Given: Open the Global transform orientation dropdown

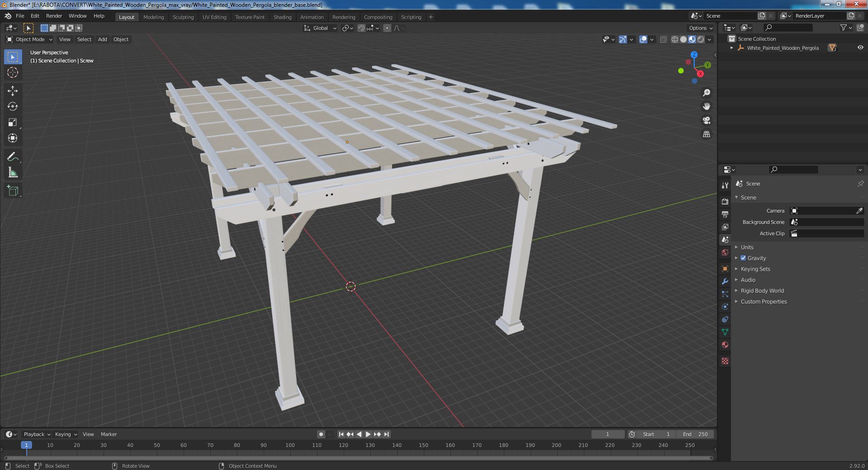Looking at the screenshot, I should click(320, 28).
